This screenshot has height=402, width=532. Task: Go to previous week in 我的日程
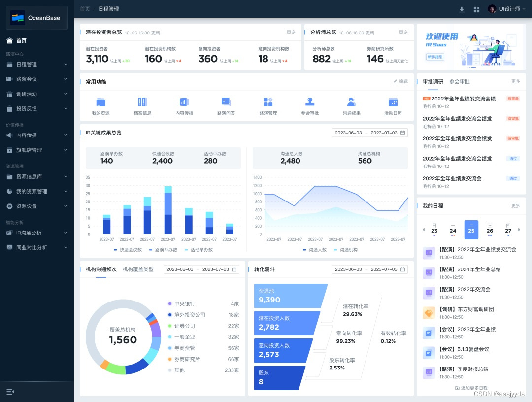(x=424, y=230)
